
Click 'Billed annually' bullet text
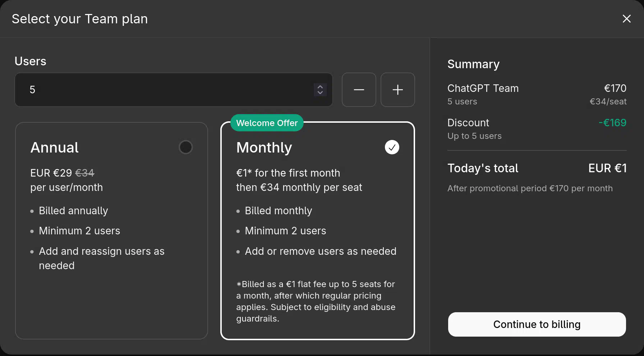[x=73, y=211]
